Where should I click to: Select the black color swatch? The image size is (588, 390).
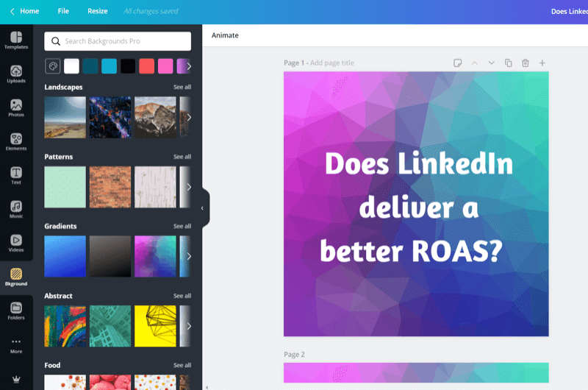click(128, 66)
